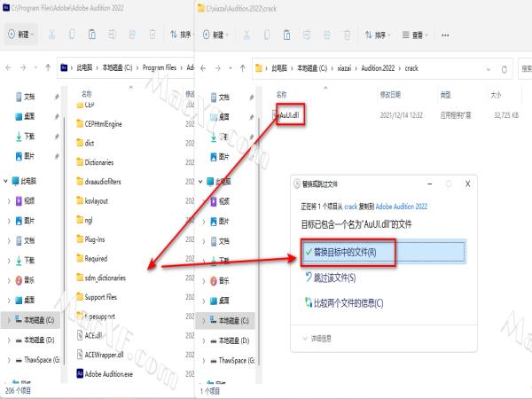The image size is (532, 399).
Task: Click the Adobe Audition 2022 destination link
Action: [407, 205]
